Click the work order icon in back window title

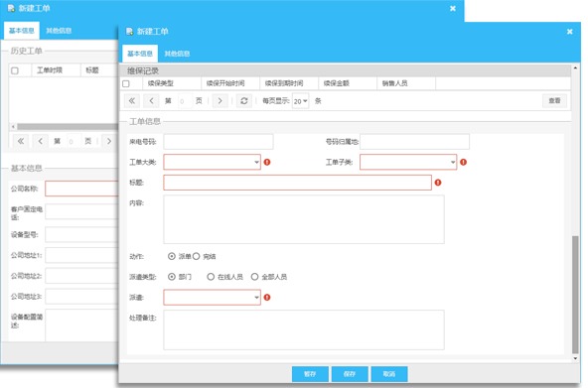(11, 8)
